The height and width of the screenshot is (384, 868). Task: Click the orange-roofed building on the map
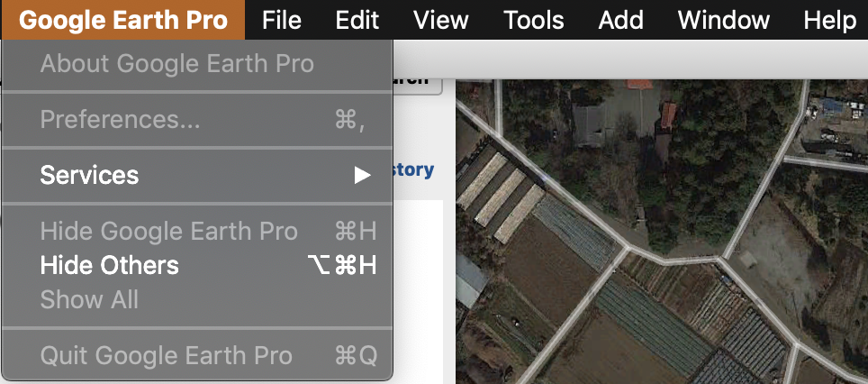(668, 114)
